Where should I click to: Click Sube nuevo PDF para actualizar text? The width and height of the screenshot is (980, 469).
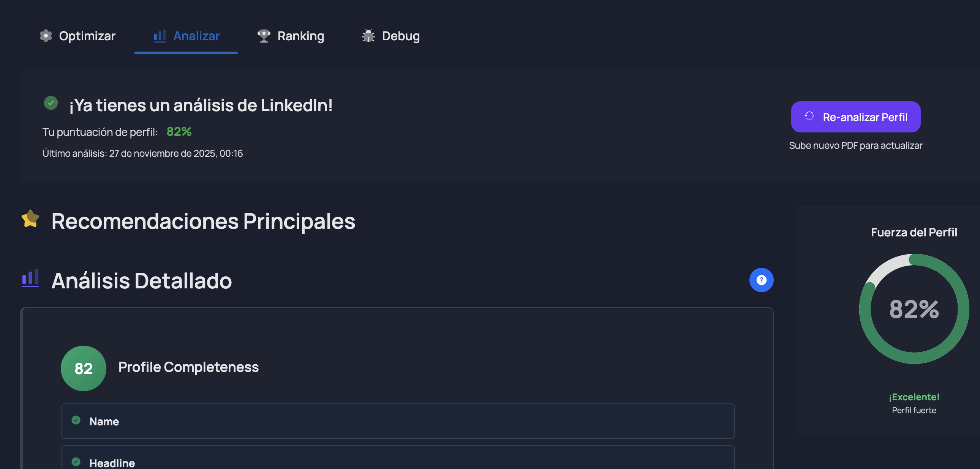tap(855, 145)
